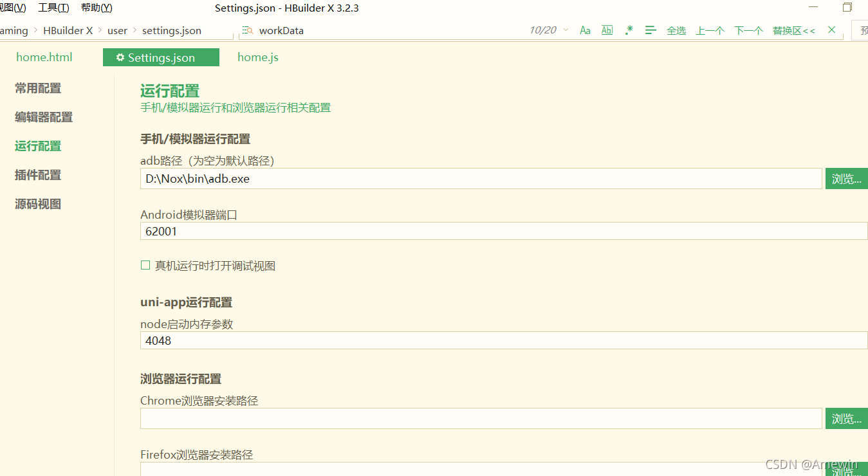This screenshot has height=476, width=868.
Task: Open search history dropdown next to 10/20
Action: (566, 30)
